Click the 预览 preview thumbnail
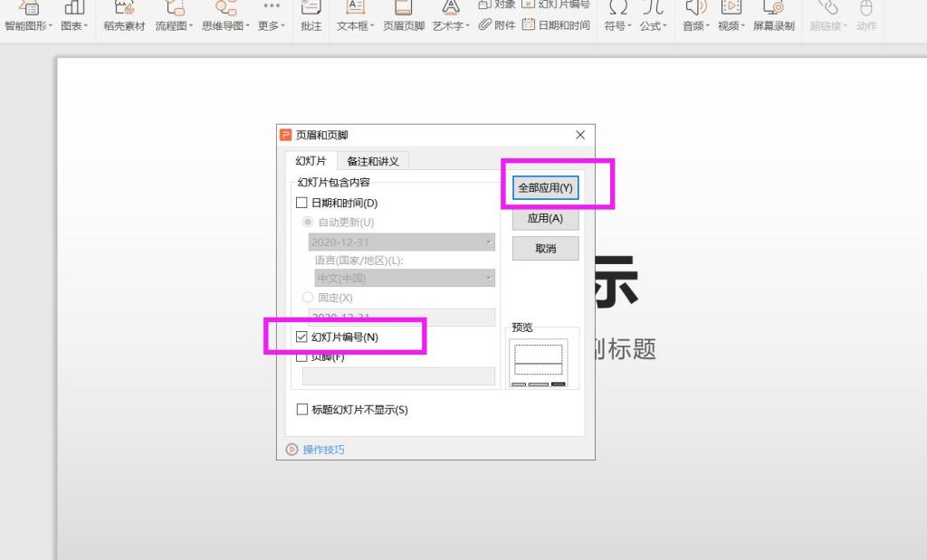Screen dimensions: 927x560 tap(538, 362)
